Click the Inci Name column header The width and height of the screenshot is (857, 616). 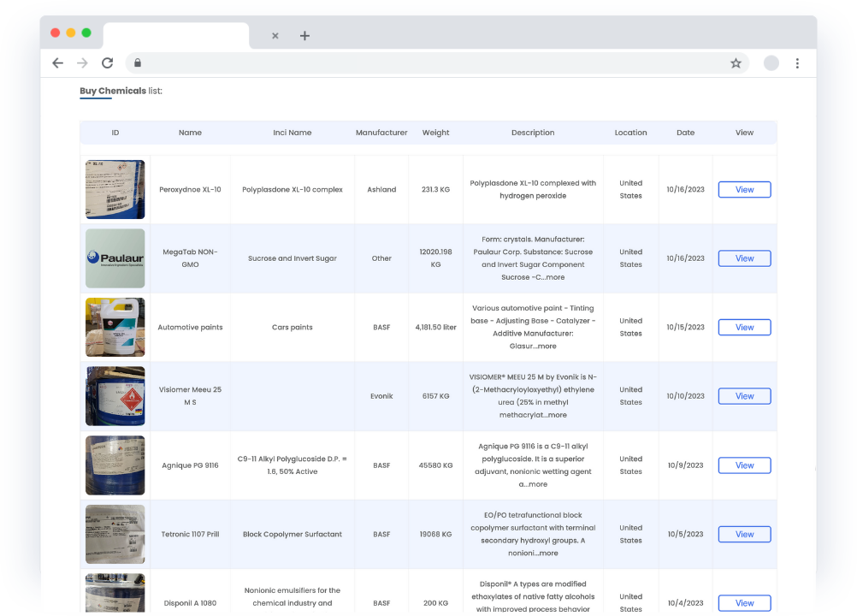pyautogui.click(x=293, y=133)
